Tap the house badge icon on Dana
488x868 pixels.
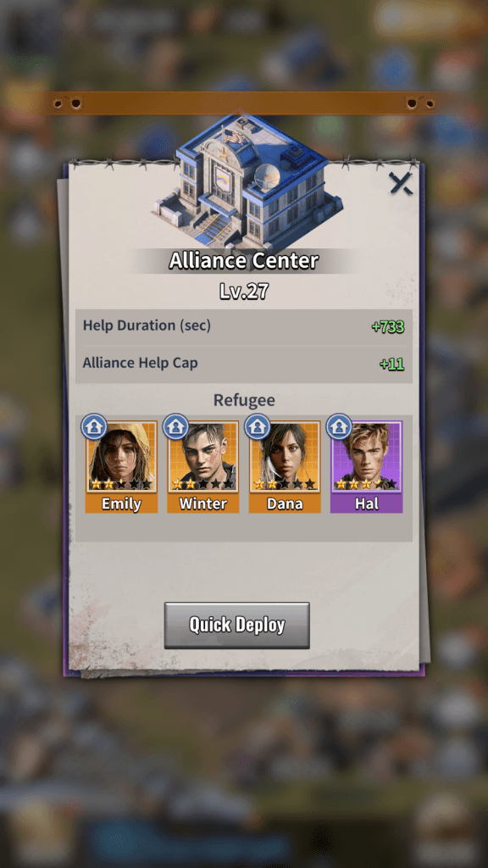tap(258, 427)
